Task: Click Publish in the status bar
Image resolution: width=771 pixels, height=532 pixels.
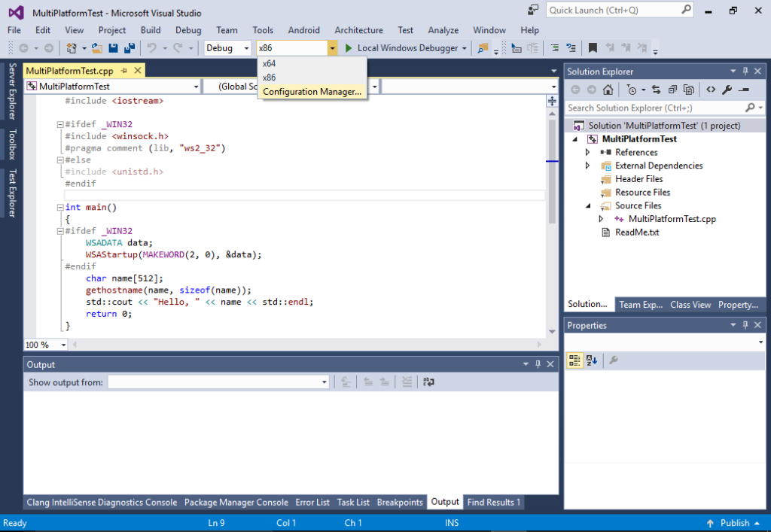Action: [x=733, y=522]
